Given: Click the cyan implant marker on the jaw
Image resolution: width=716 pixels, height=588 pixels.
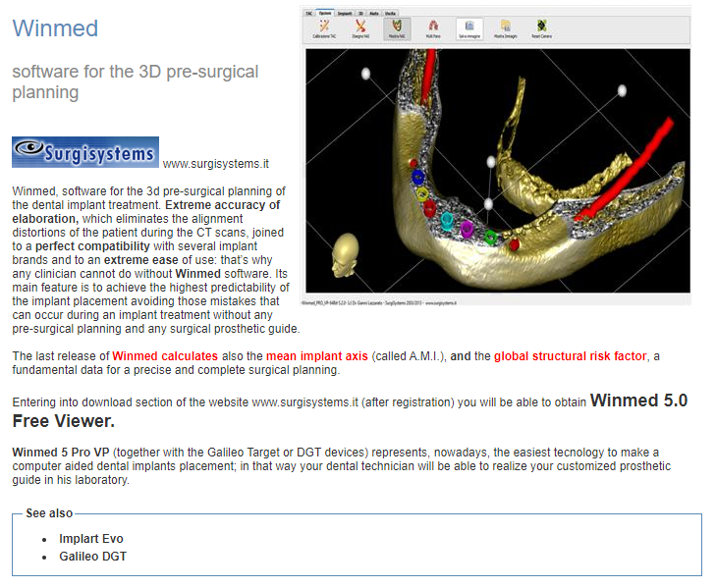Looking at the screenshot, I should (x=447, y=221).
